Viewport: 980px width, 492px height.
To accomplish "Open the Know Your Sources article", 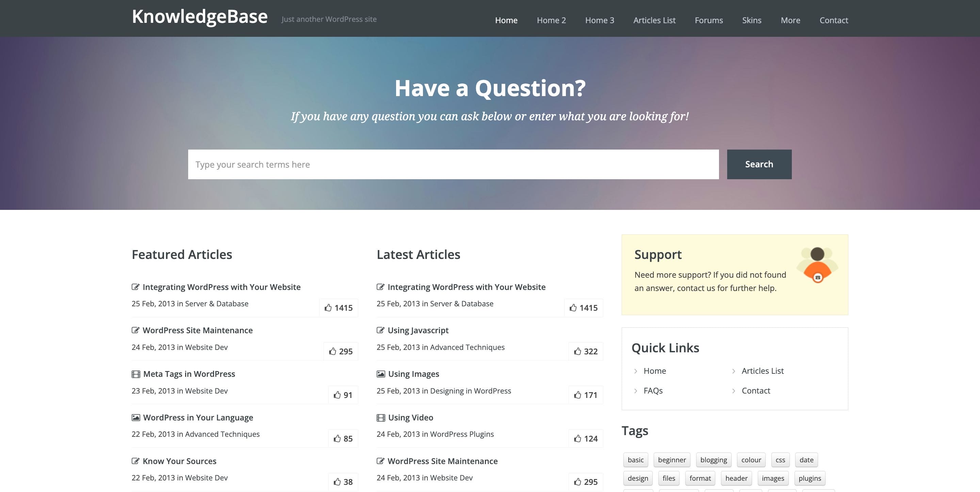I will [179, 461].
